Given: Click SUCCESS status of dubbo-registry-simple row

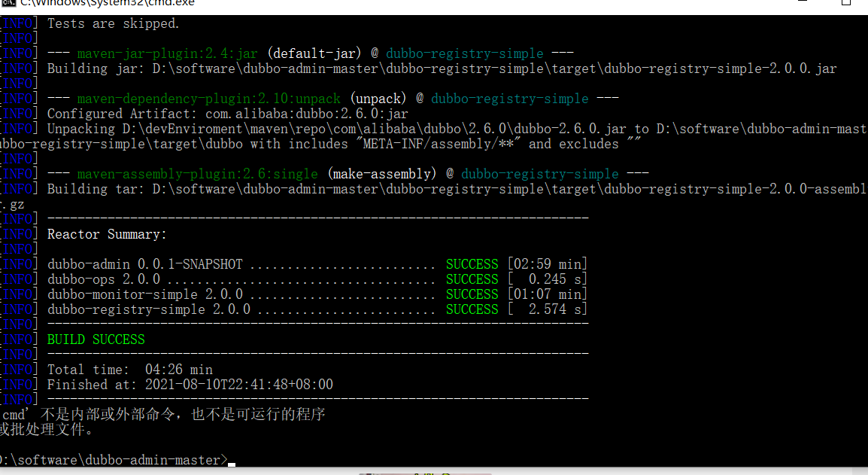Looking at the screenshot, I should pyautogui.click(x=472, y=309).
